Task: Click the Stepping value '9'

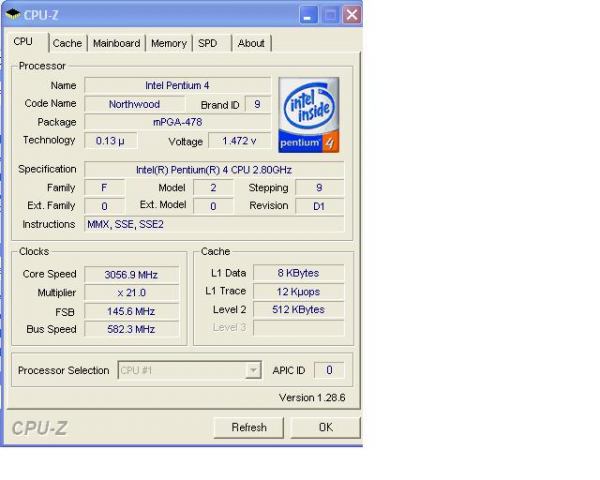Action: point(319,188)
